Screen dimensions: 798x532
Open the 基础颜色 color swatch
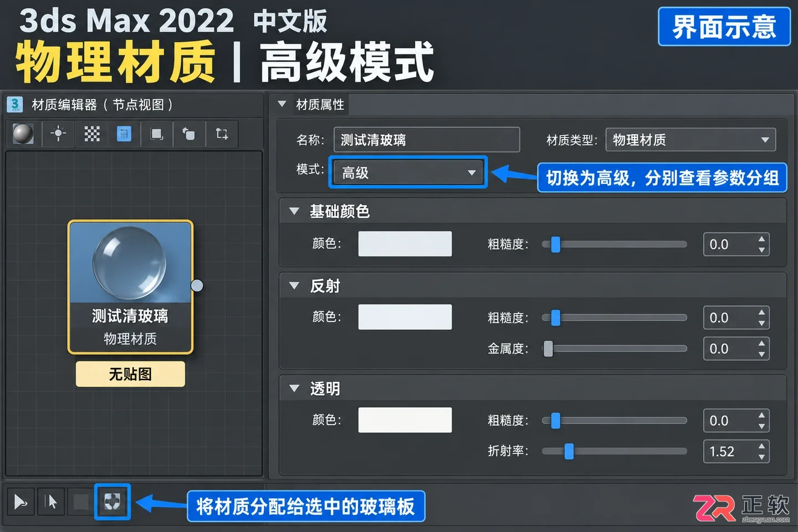click(x=405, y=244)
